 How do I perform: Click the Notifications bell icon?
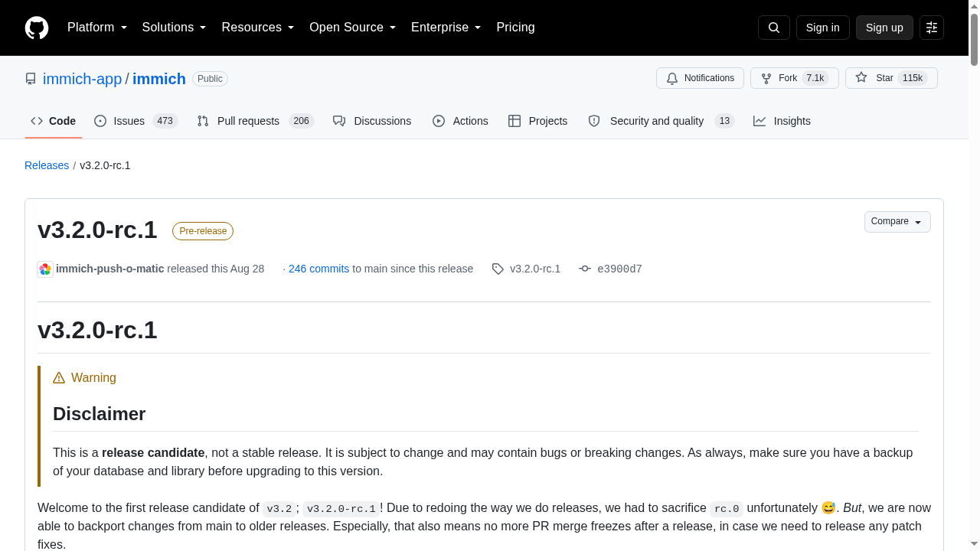pyautogui.click(x=672, y=78)
